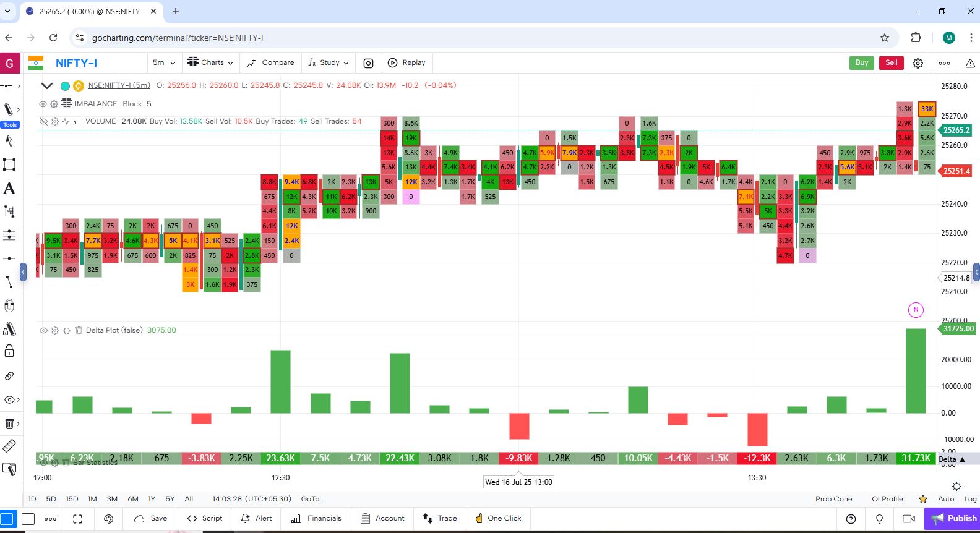
Task: Open the chart screenshot camera icon
Action: tap(368, 63)
